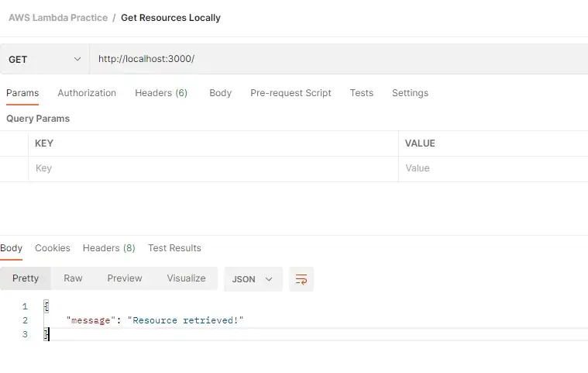Open the Pre-request Script tab
The height and width of the screenshot is (373, 588).
[291, 93]
